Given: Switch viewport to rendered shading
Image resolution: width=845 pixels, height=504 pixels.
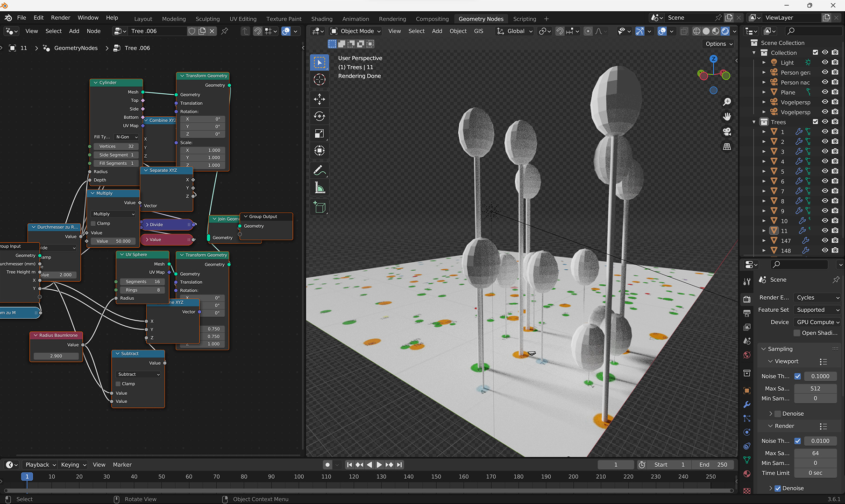Looking at the screenshot, I should (725, 31).
